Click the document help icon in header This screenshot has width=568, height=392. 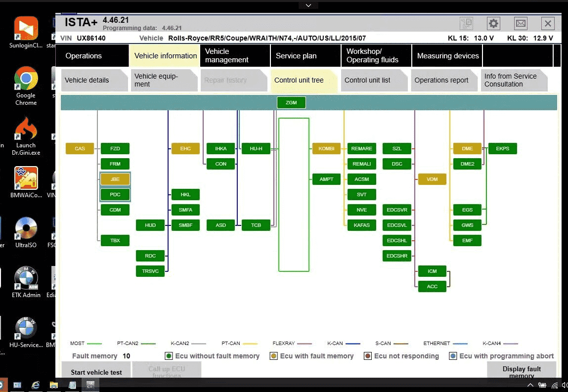point(467,24)
